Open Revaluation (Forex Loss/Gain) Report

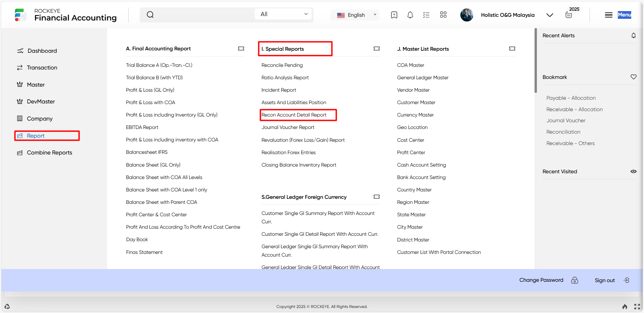point(303,140)
